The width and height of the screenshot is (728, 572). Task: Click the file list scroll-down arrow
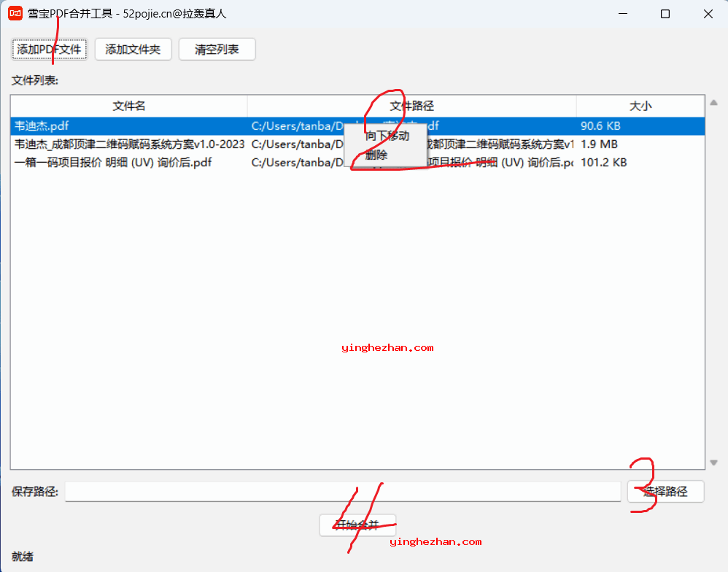point(713,463)
